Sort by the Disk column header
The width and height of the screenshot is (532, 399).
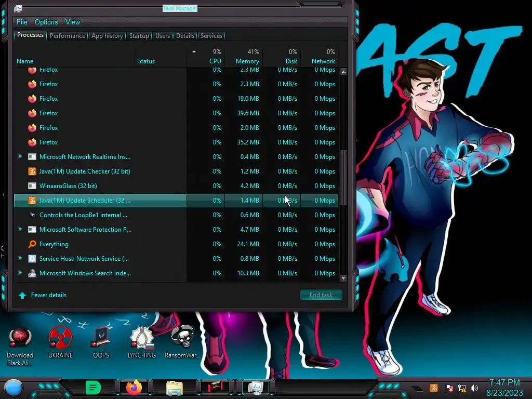click(x=291, y=61)
